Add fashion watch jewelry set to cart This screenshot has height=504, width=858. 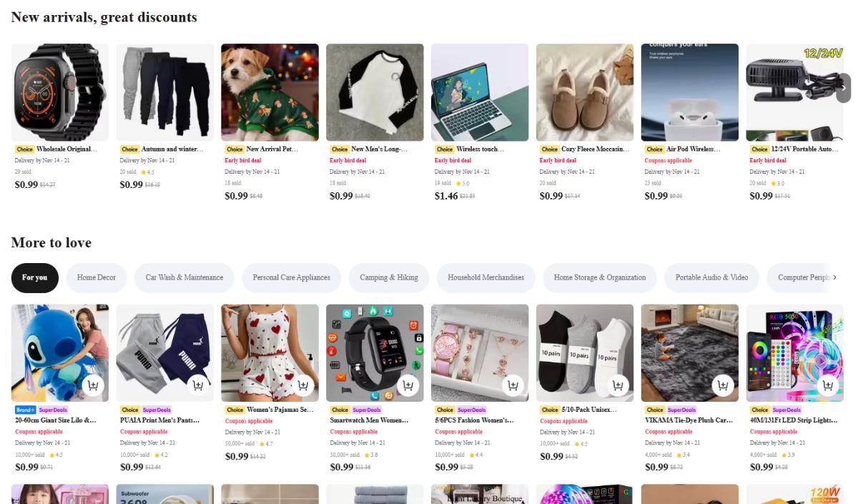513,386
